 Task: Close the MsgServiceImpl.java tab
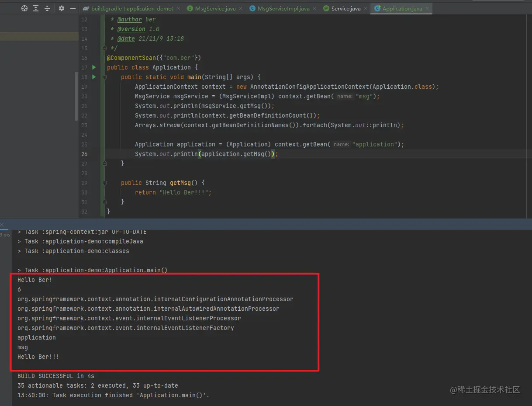coord(315,8)
